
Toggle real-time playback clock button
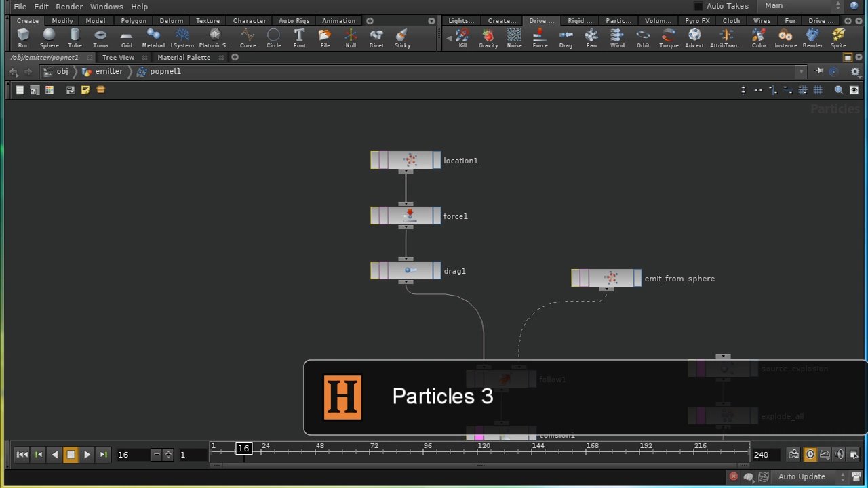pyautogui.click(x=810, y=454)
